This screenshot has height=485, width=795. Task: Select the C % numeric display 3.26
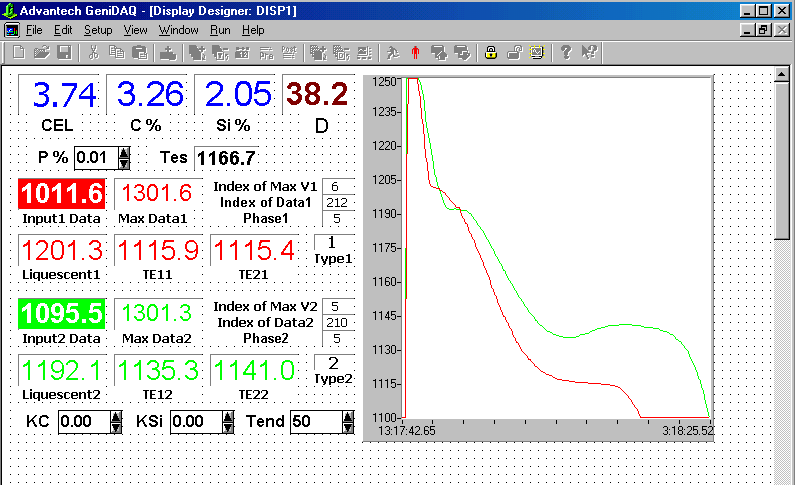click(x=150, y=94)
